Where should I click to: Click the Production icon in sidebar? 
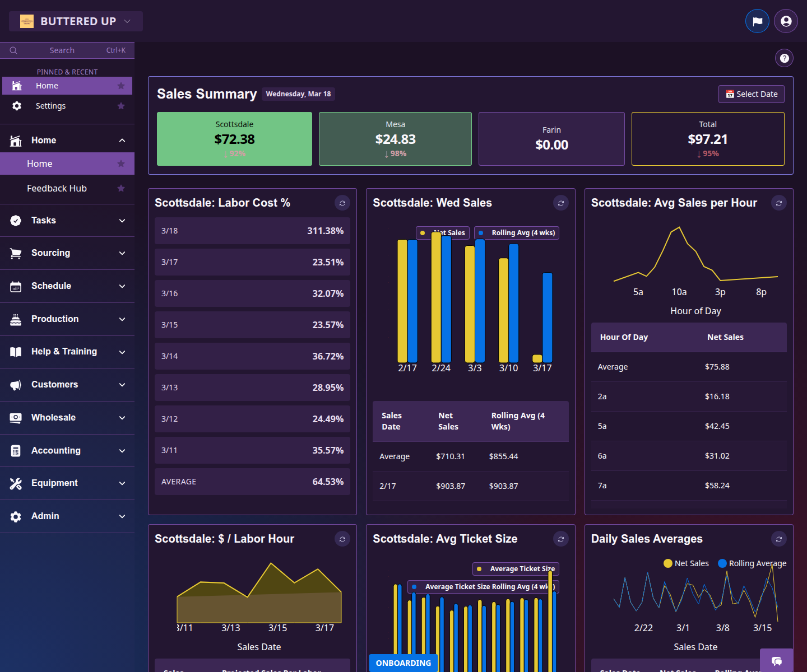pos(16,319)
